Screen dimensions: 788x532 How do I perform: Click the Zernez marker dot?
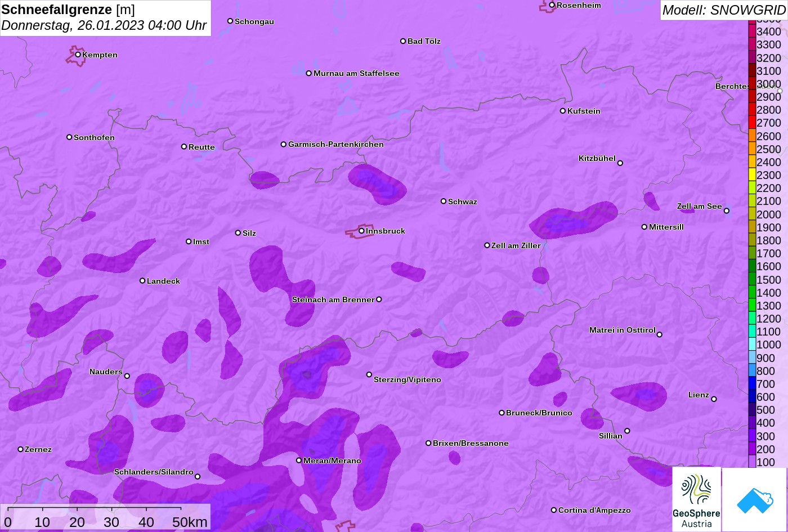click(21, 449)
